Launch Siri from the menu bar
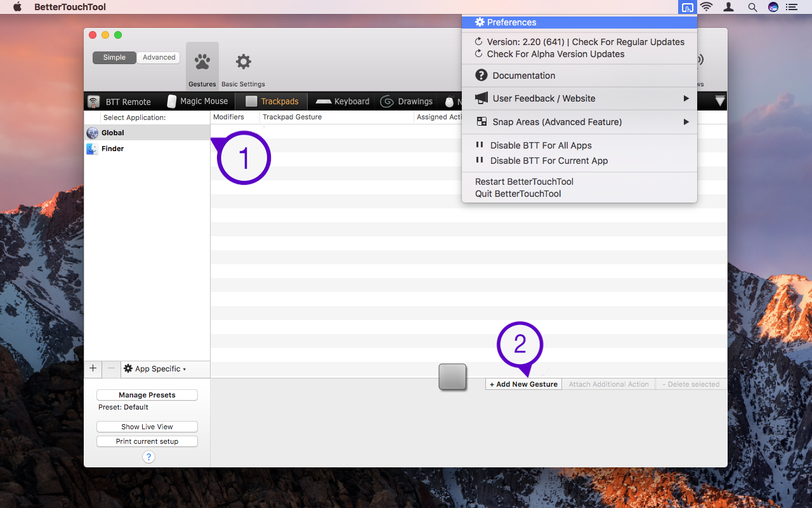Viewport: 812px width, 508px height. (773, 7)
